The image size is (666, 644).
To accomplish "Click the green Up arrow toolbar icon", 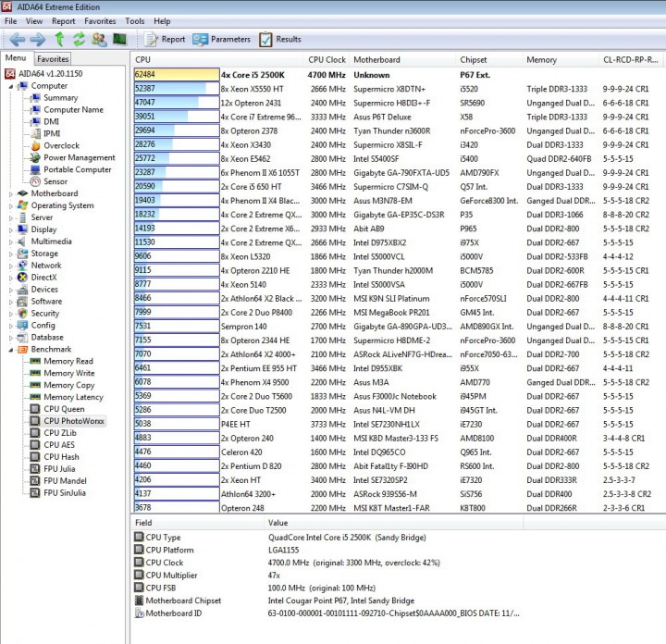I will pos(59,39).
